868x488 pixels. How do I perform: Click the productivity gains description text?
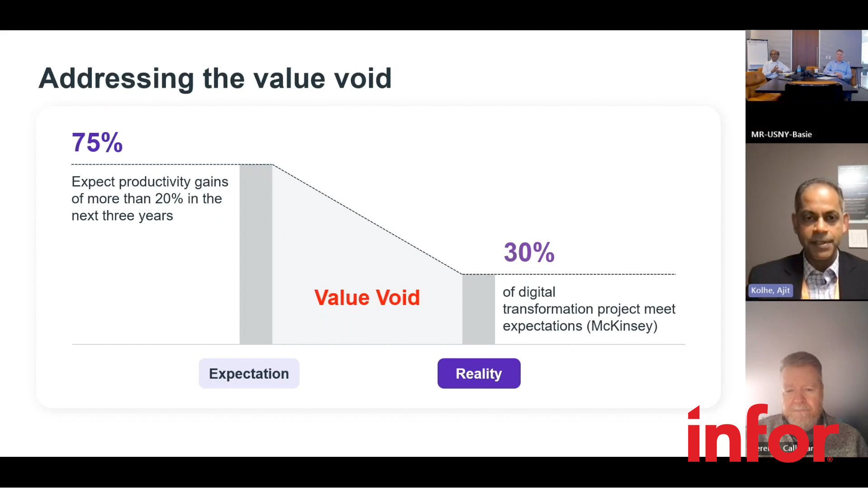point(150,199)
